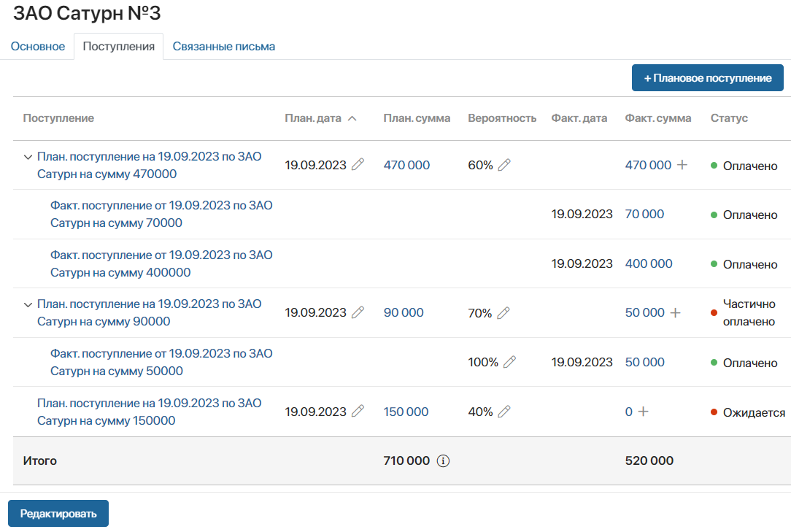
Task: Click the Вероятность column header
Action: pyautogui.click(x=502, y=118)
